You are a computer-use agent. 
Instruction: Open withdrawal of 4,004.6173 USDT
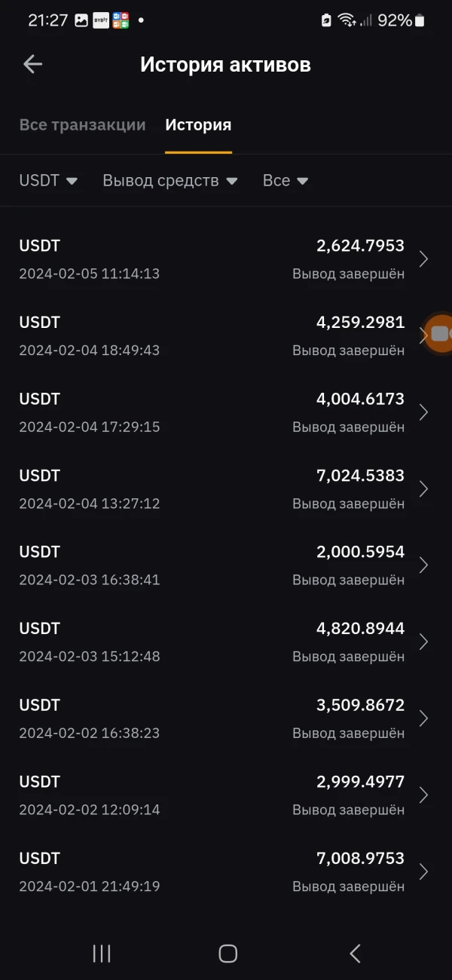211,412
